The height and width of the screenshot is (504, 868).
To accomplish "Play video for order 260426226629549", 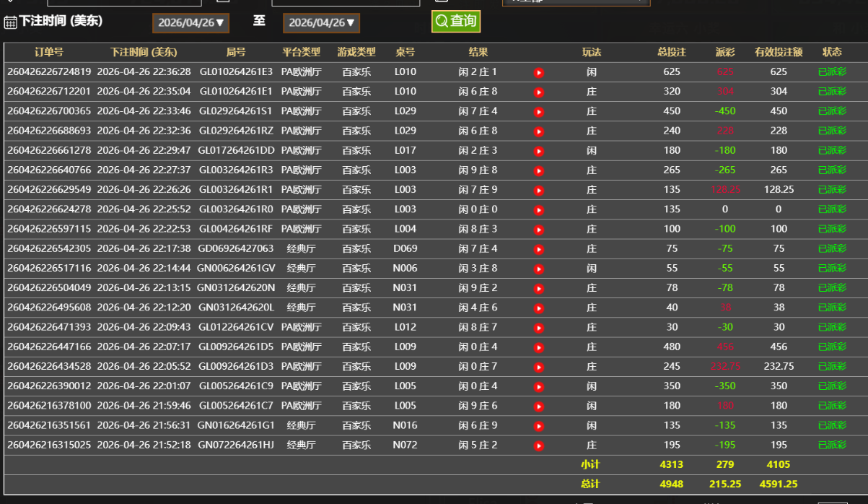I will 538,191.
